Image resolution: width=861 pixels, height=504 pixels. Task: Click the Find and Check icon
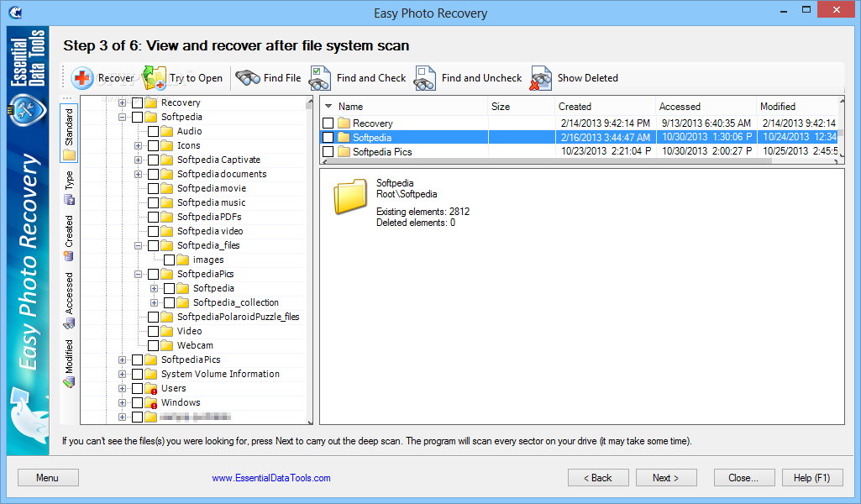pyautogui.click(x=320, y=78)
